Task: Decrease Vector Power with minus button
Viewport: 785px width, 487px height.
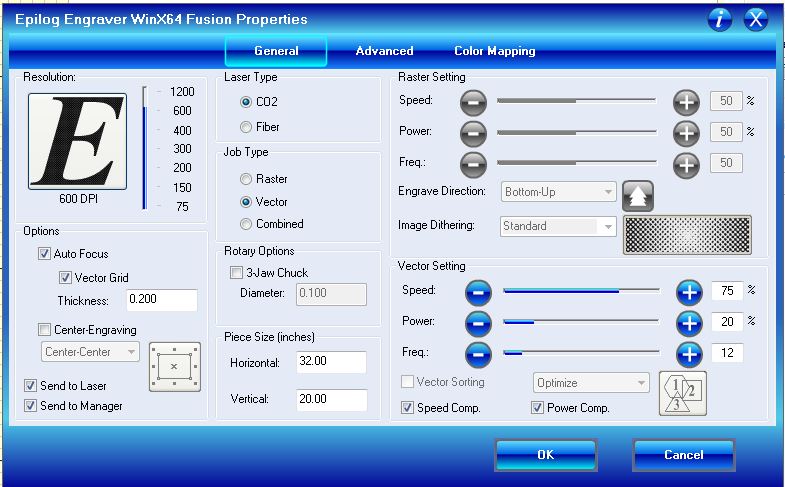Action: (478, 324)
